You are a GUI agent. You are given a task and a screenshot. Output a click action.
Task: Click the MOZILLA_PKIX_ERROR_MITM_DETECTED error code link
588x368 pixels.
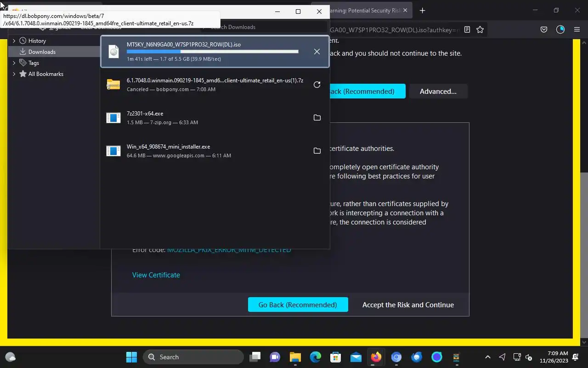pyautogui.click(x=229, y=250)
